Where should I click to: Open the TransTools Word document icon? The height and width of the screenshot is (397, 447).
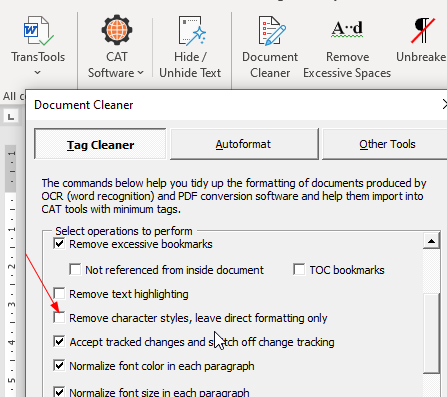point(38,31)
